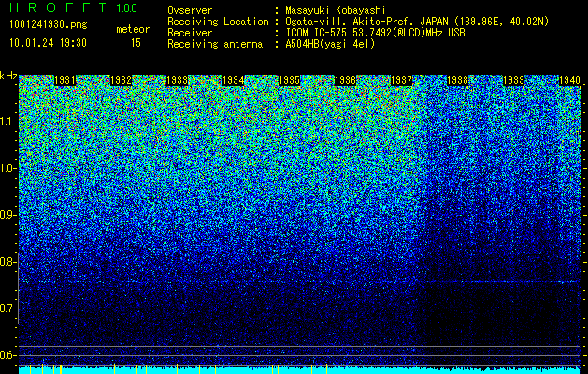The width and height of the screenshot is (588, 374).
Task: Click the Ovserver field label
Action: click(190, 10)
